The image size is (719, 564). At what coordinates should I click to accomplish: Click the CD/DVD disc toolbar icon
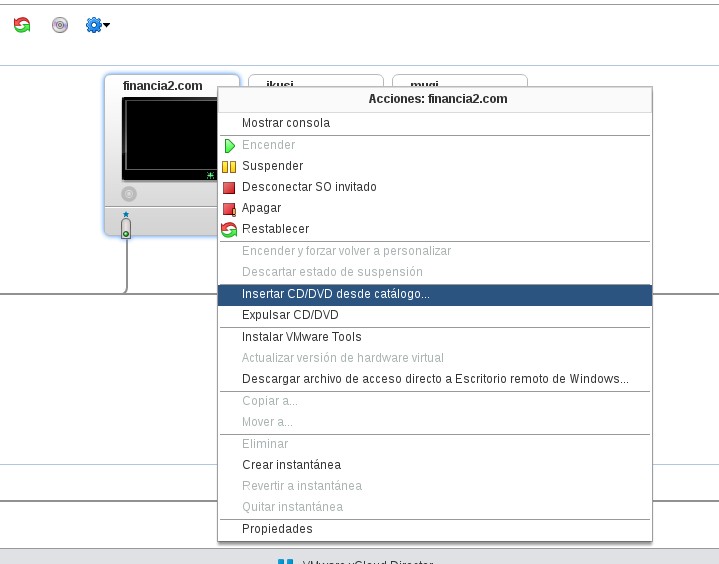click(x=60, y=25)
